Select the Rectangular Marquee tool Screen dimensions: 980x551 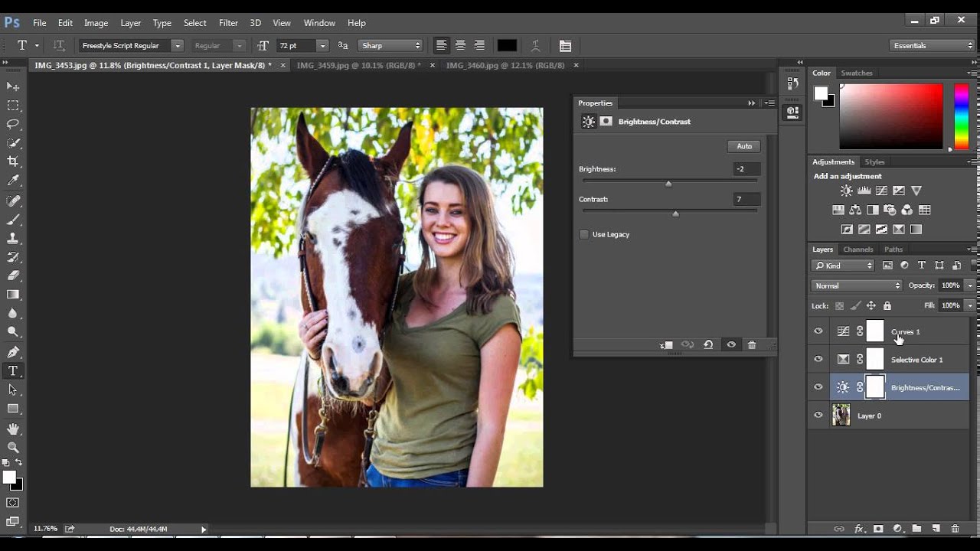(x=13, y=106)
